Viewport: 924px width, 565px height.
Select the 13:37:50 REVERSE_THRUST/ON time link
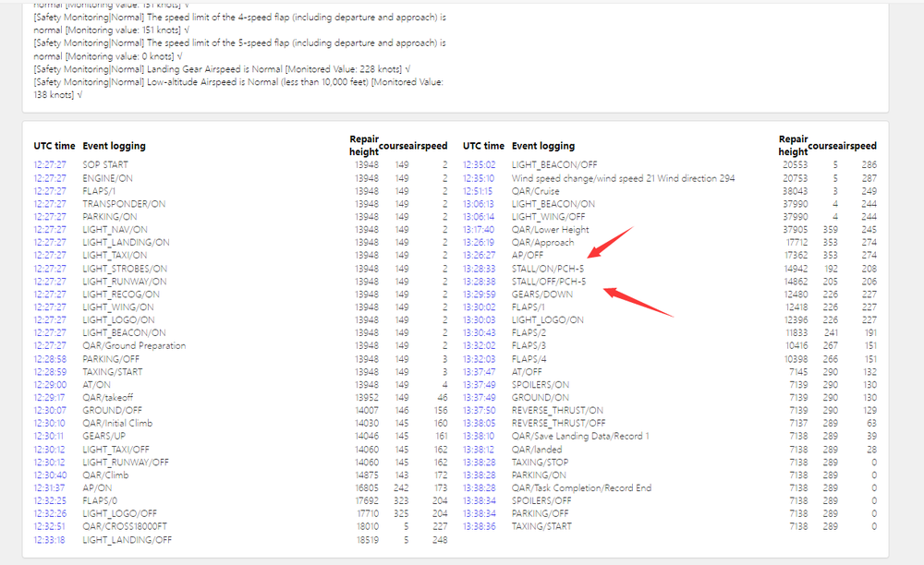point(479,410)
